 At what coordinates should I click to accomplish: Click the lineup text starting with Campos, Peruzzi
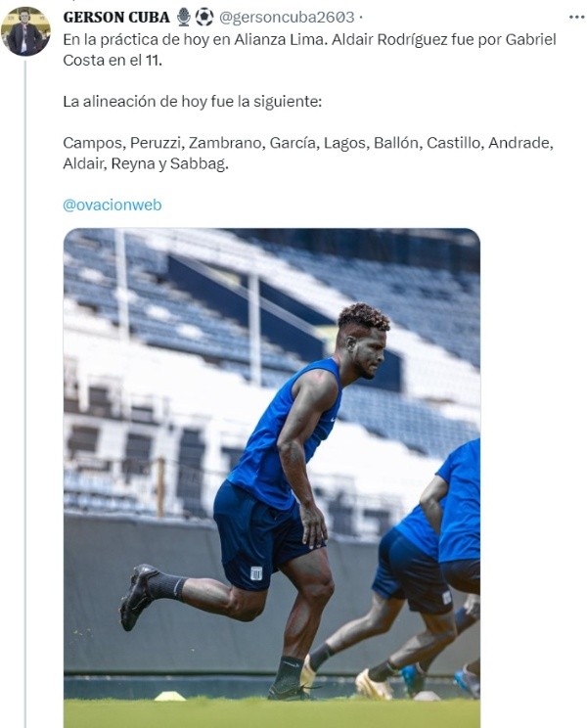pos(307,143)
